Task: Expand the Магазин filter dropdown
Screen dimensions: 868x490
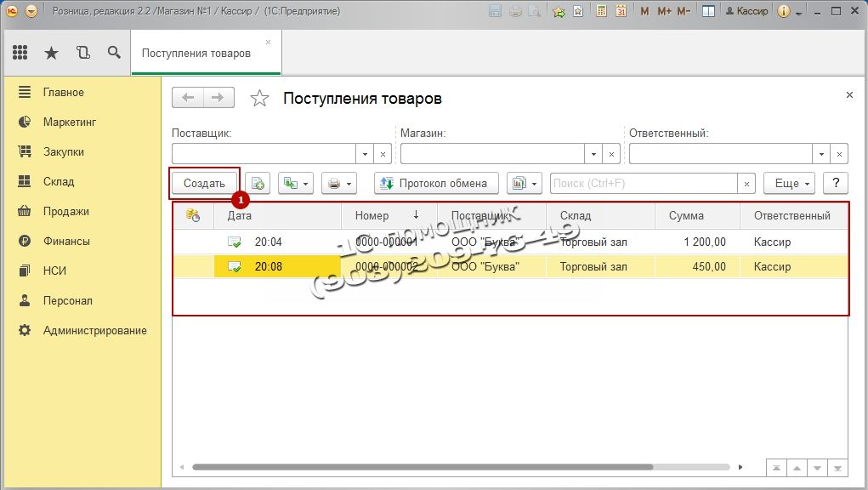Action: 593,154
